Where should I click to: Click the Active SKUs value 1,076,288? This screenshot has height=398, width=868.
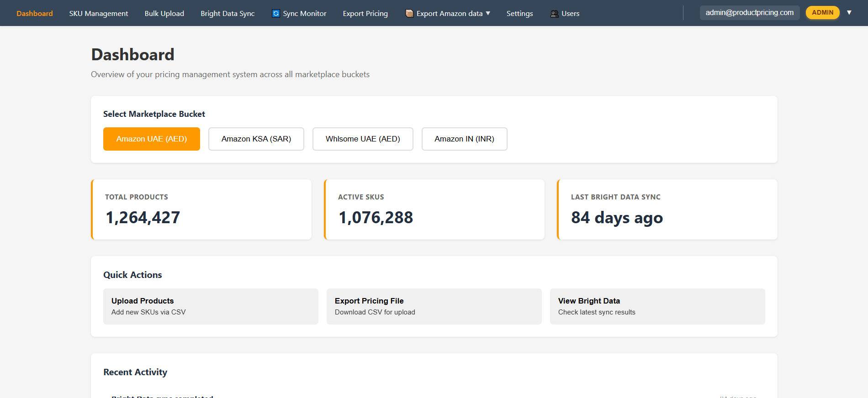click(x=376, y=218)
